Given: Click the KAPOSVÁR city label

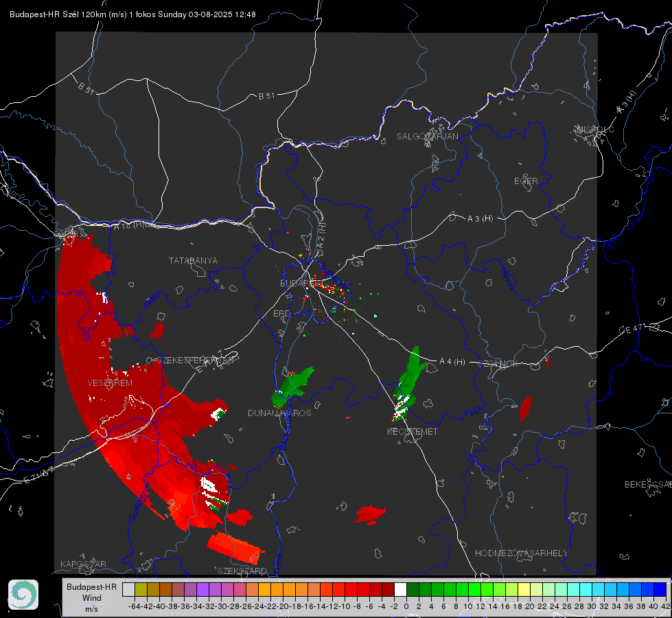Looking at the screenshot, I should [83, 564].
